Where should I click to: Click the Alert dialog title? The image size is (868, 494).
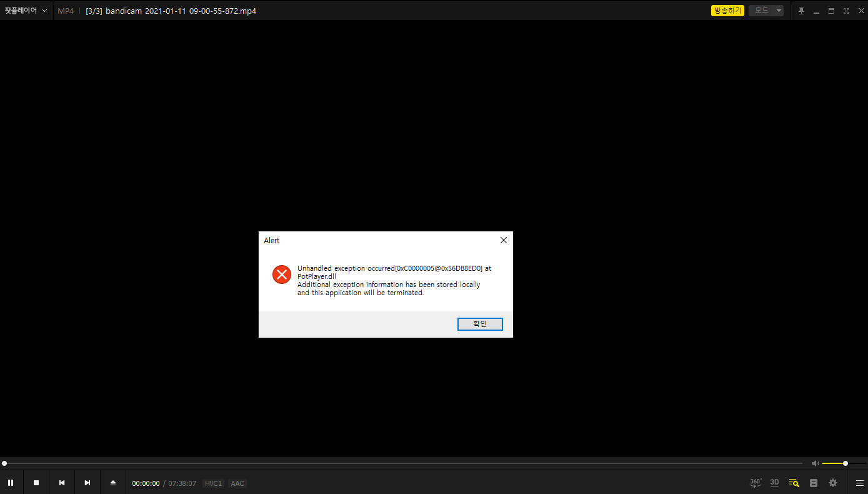272,240
